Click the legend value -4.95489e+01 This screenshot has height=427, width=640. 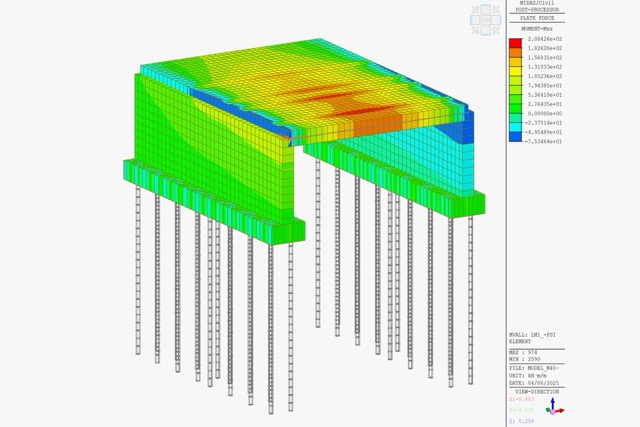pyautogui.click(x=543, y=132)
